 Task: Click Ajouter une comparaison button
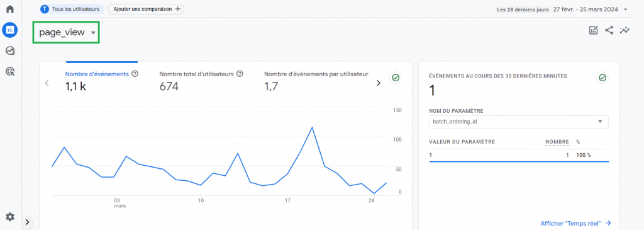[x=146, y=9]
